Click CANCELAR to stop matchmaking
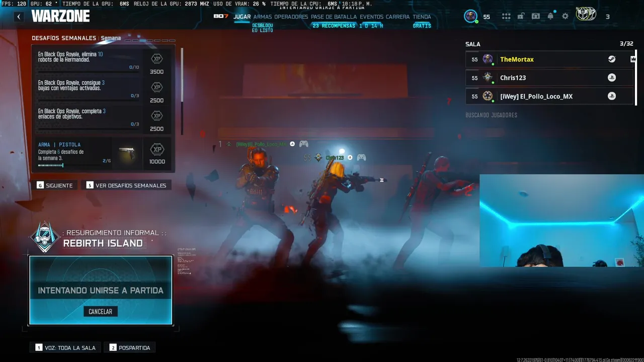The width and height of the screenshot is (644, 362). click(x=101, y=312)
